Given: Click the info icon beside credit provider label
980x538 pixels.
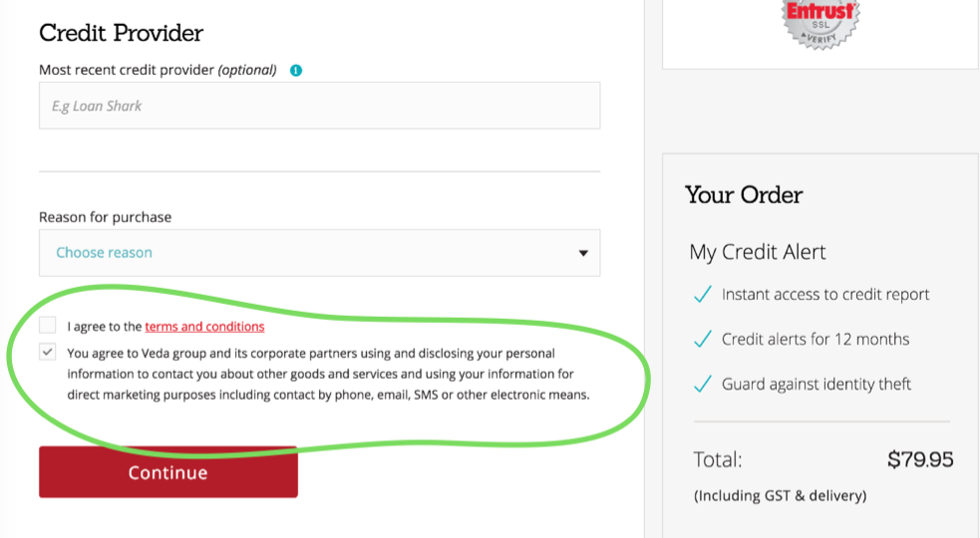Looking at the screenshot, I should click(296, 71).
